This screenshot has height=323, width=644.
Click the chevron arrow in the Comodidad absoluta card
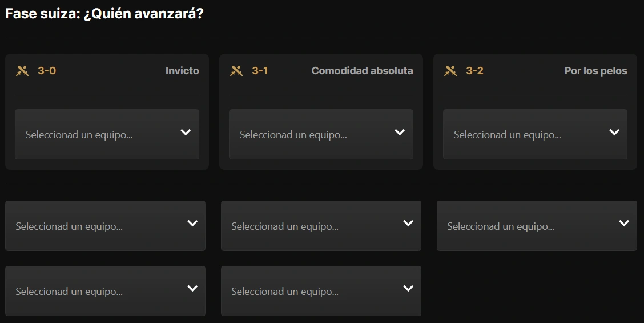[400, 133]
